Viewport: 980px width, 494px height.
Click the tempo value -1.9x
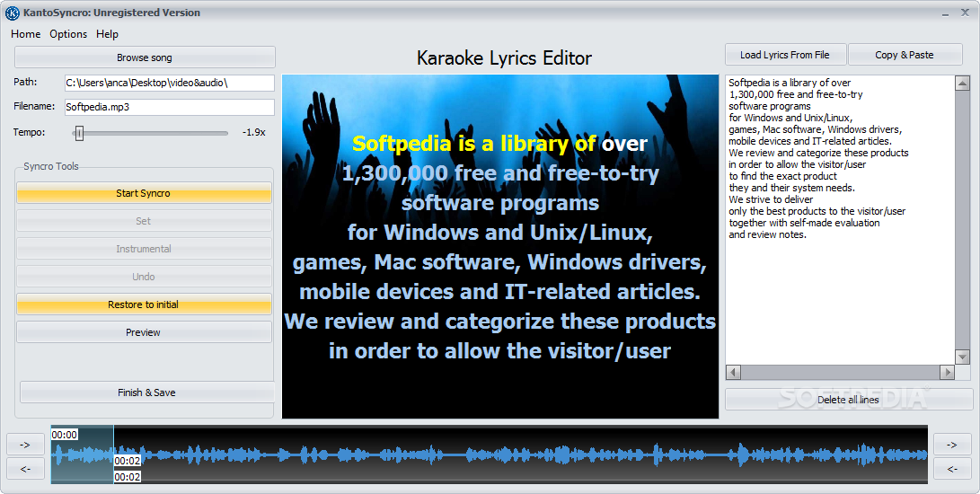pos(253,133)
